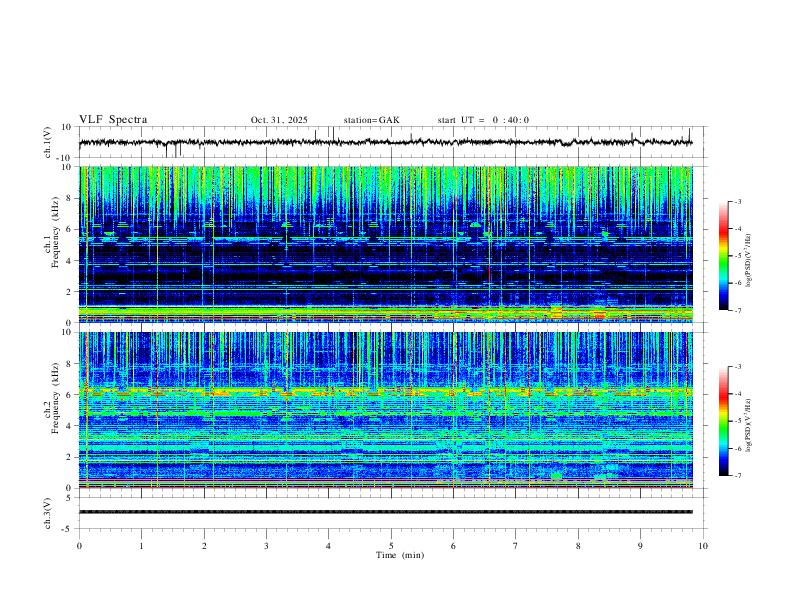Click the ch.1 "Frequency (kHz)" axis label
The width and height of the screenshot is (792, 612).
pyautogui.click(x=56, y=232)
